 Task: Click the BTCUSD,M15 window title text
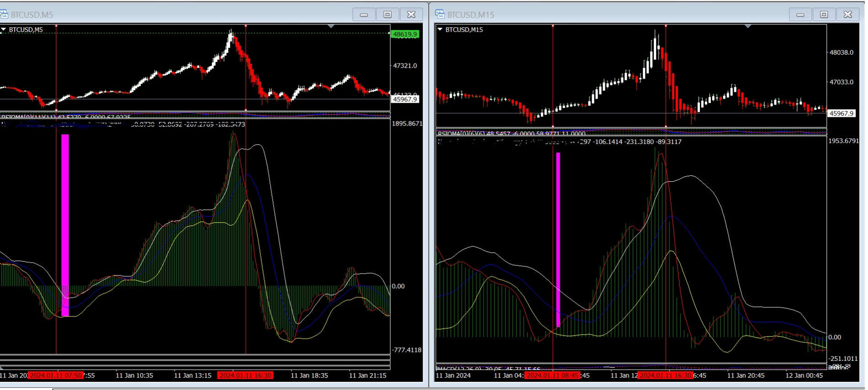click(471, 15)
